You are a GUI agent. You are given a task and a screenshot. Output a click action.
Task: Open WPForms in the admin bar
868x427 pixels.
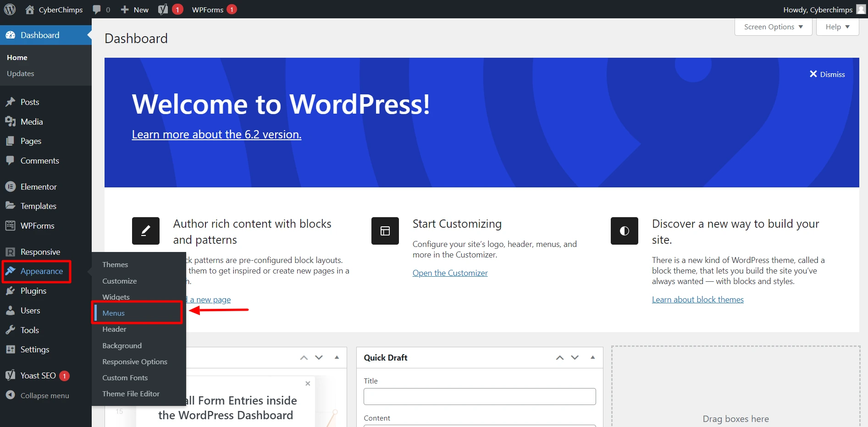click(214, 10)
